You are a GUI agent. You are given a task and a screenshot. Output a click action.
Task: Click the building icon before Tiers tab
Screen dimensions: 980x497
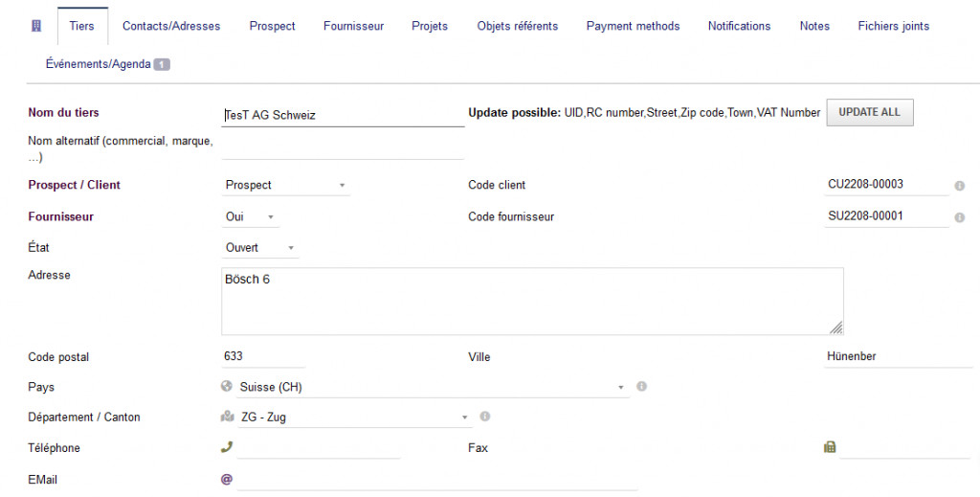[x=36, y=26]
